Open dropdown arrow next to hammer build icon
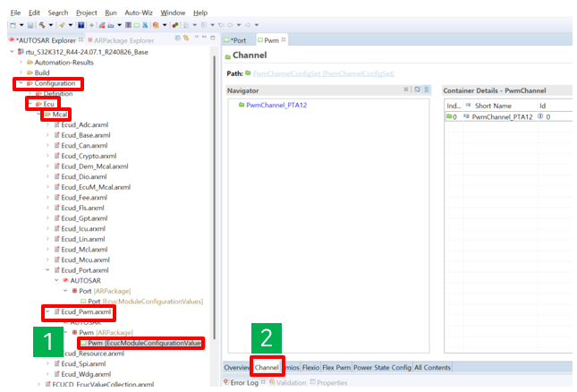This screenshot has width=577, height=392. [x=51, y=25]
